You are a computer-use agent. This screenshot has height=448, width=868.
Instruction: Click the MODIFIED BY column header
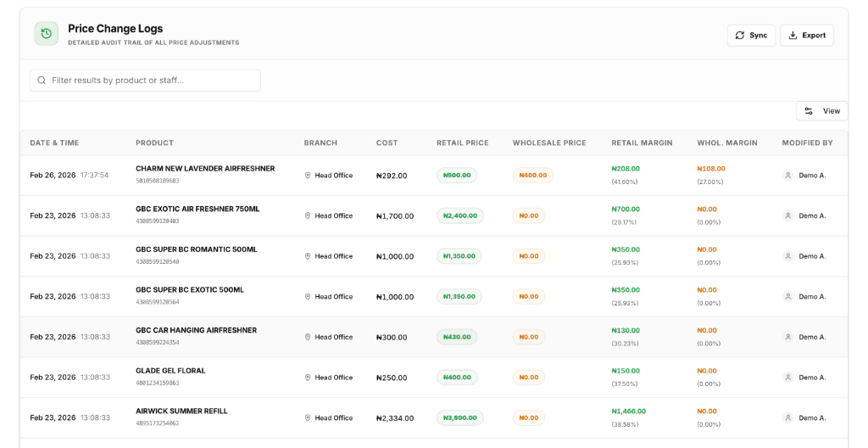[807, 143]
